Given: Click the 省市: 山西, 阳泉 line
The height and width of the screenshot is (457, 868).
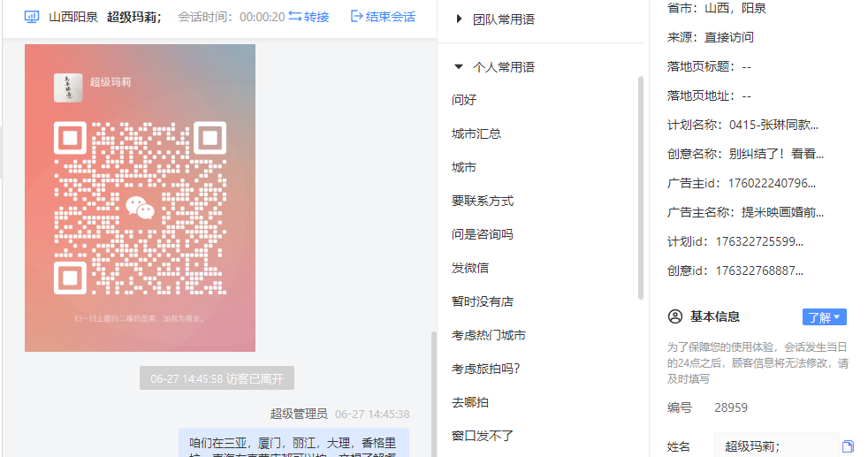Looking at the screenshot, I should click(x=716, y=8).
